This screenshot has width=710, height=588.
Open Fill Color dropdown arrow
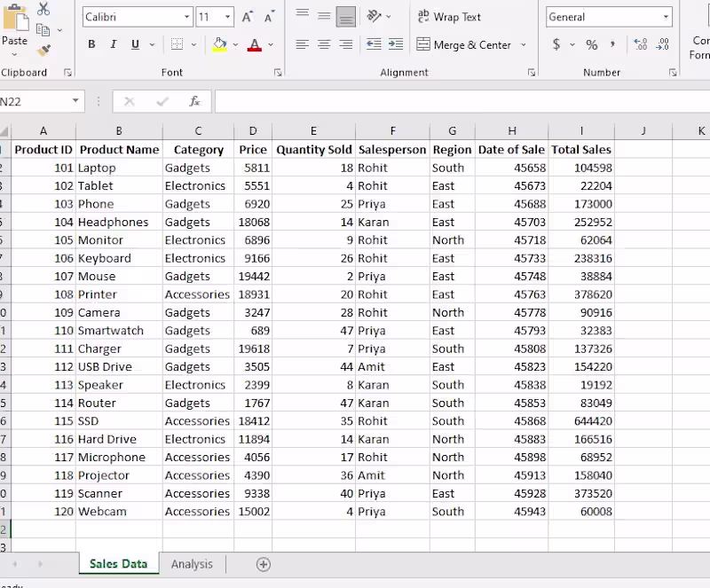[x=235, y=44]
